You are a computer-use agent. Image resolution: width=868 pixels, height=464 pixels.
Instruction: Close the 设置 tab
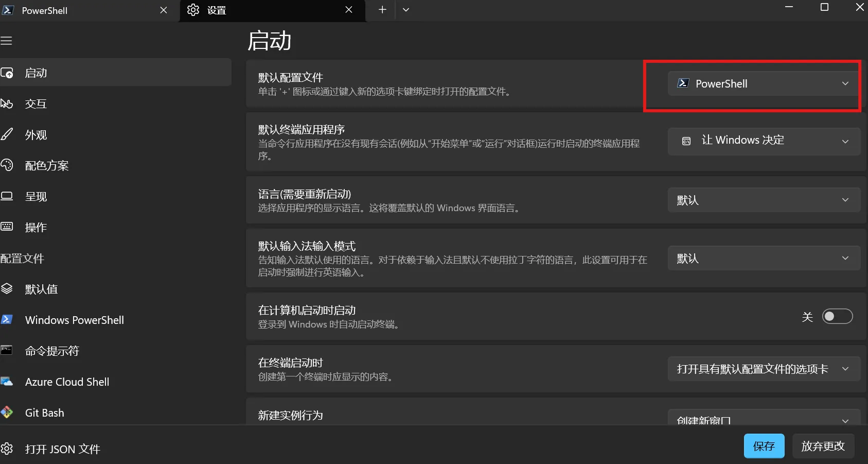[x=349, y=10]
